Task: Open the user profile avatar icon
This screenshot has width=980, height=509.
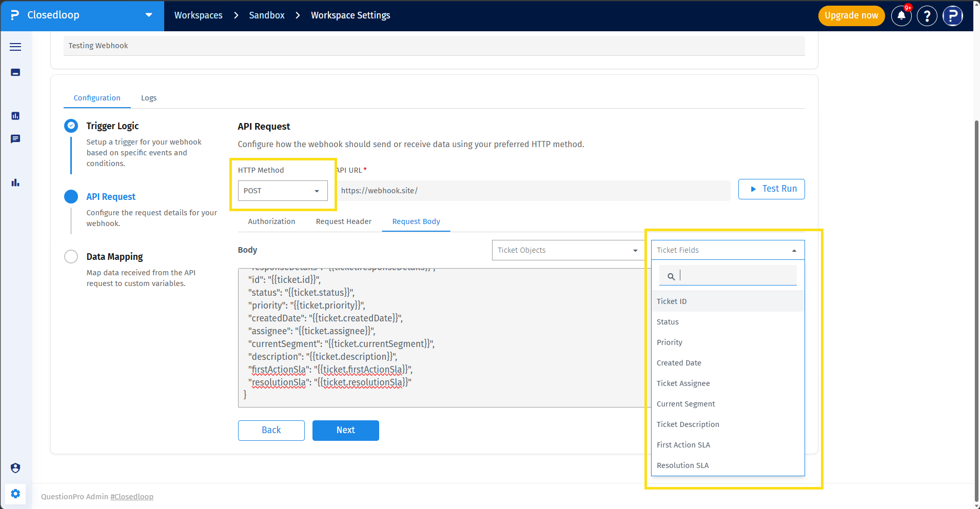Action: pos(953,16)
